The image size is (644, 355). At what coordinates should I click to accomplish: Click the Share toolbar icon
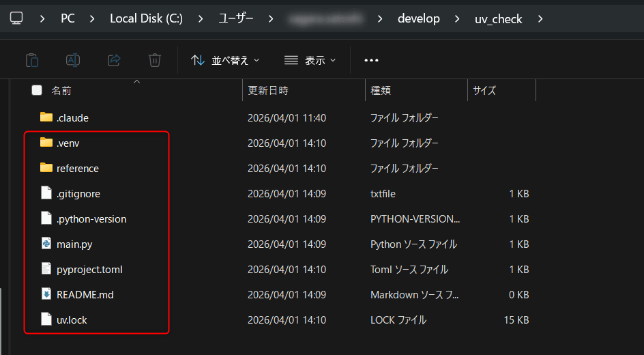(x=114, y=60)
